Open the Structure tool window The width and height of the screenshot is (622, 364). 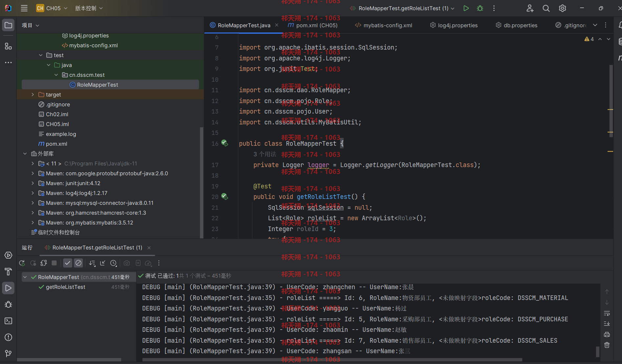9,46
